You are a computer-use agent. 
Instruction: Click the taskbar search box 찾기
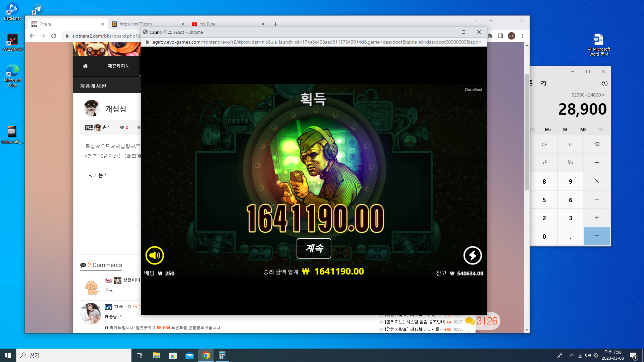tap(74, 355)
